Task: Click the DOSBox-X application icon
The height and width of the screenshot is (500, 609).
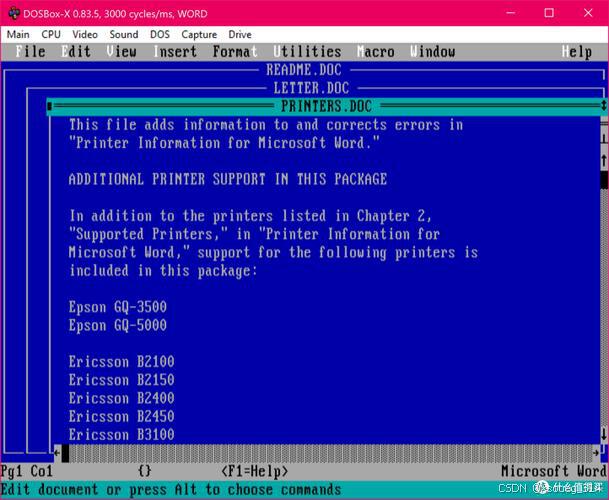Action: tap(14, 14)
